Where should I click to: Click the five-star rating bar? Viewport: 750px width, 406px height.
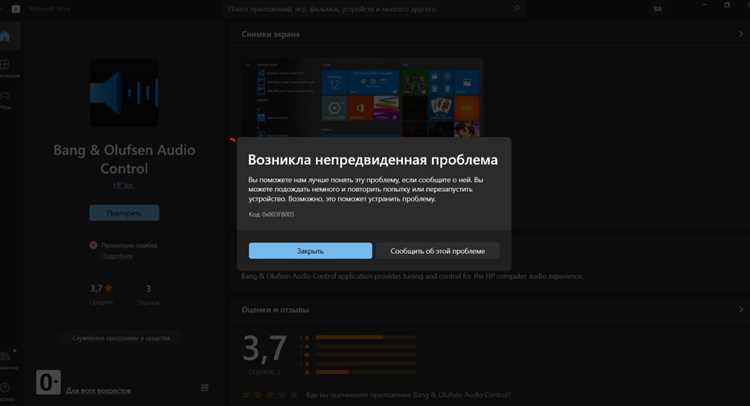[x=365, y=338]
